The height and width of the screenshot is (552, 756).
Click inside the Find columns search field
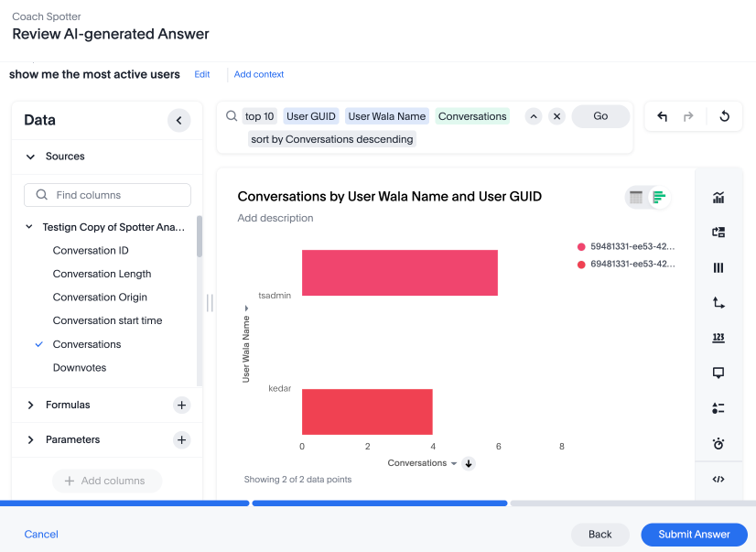[x=107, y=195]
